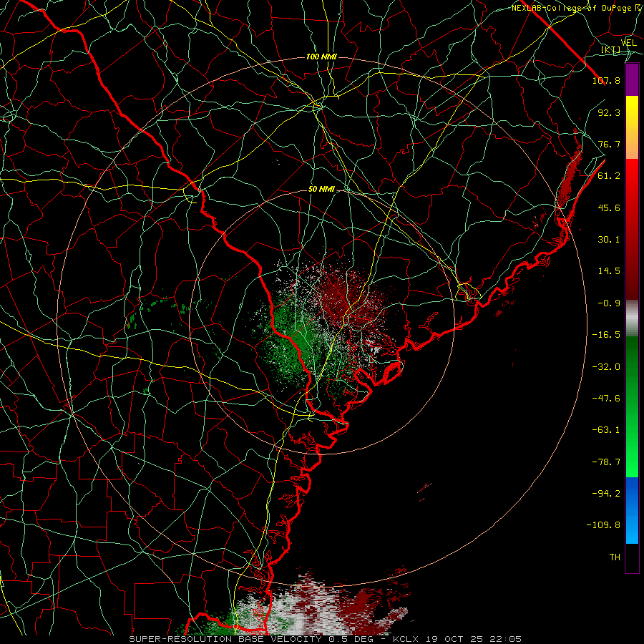This screenshot has width=644, height=644.
Task: Click the TH legend label
Action: [615, 557]
